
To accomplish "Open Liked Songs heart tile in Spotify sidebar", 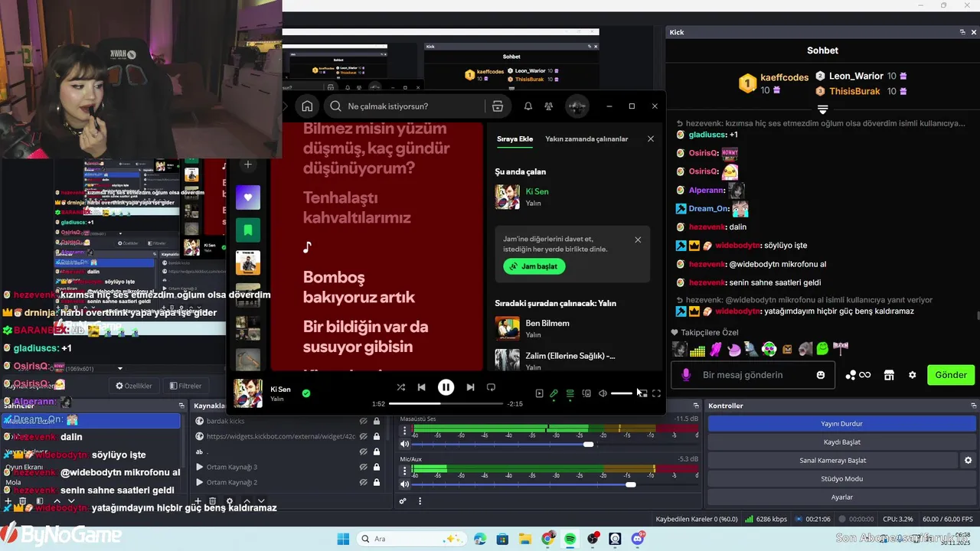I will tap(248, 197).
